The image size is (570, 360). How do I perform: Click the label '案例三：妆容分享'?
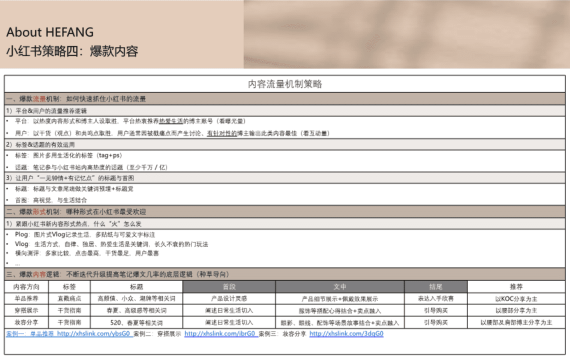(x=282, y=334)
